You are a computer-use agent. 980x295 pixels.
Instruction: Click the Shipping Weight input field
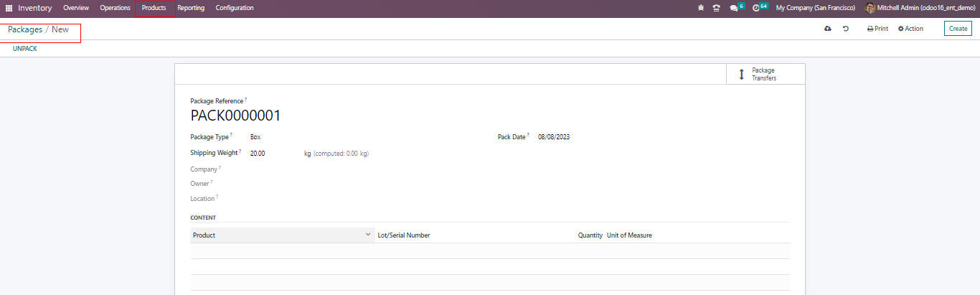273,154
